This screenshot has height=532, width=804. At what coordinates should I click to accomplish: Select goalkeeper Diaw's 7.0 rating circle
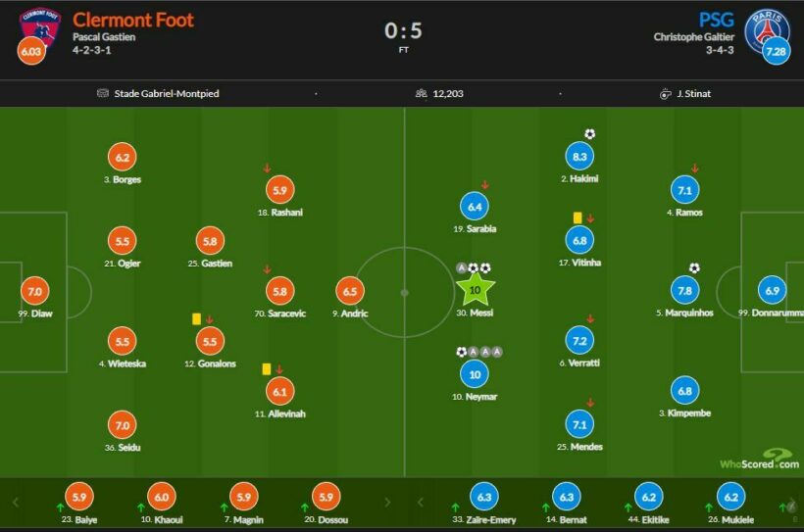pyautogui.click(x=34, y=291)
